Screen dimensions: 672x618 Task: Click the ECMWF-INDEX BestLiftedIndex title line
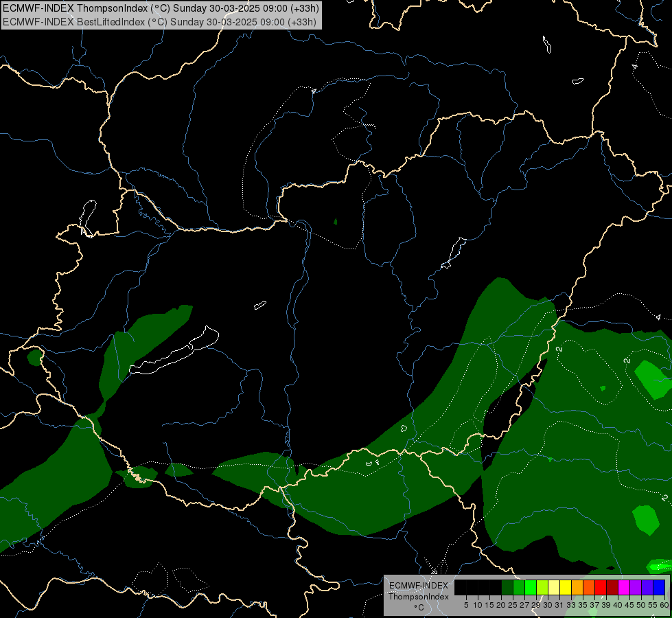tap(159, 22)
